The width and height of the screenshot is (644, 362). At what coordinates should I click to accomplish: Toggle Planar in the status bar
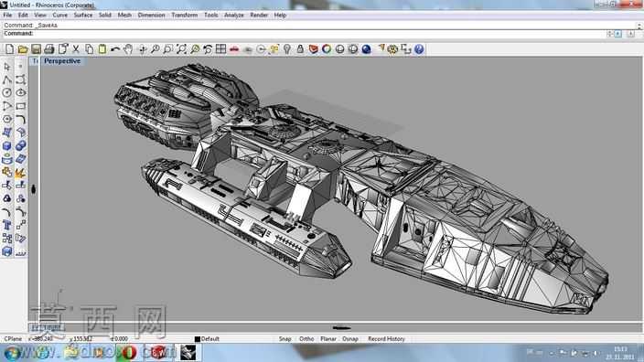pos(328,339)
